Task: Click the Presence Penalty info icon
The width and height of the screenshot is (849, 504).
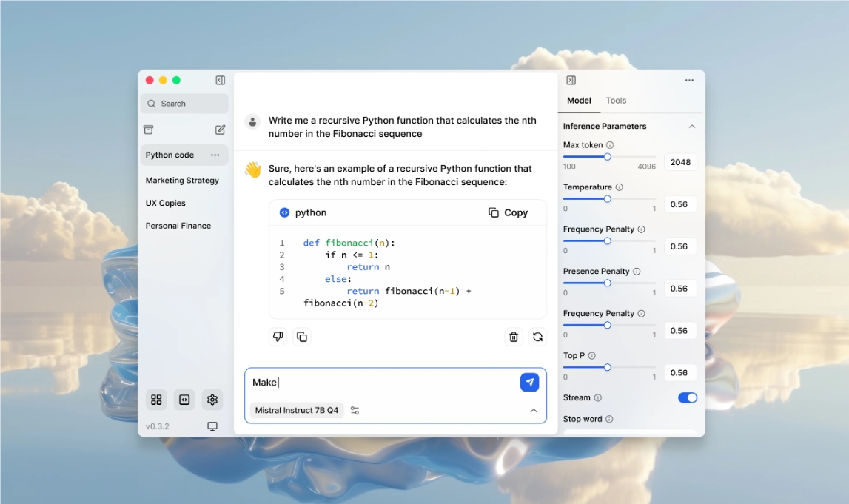Action: [637, 271]
